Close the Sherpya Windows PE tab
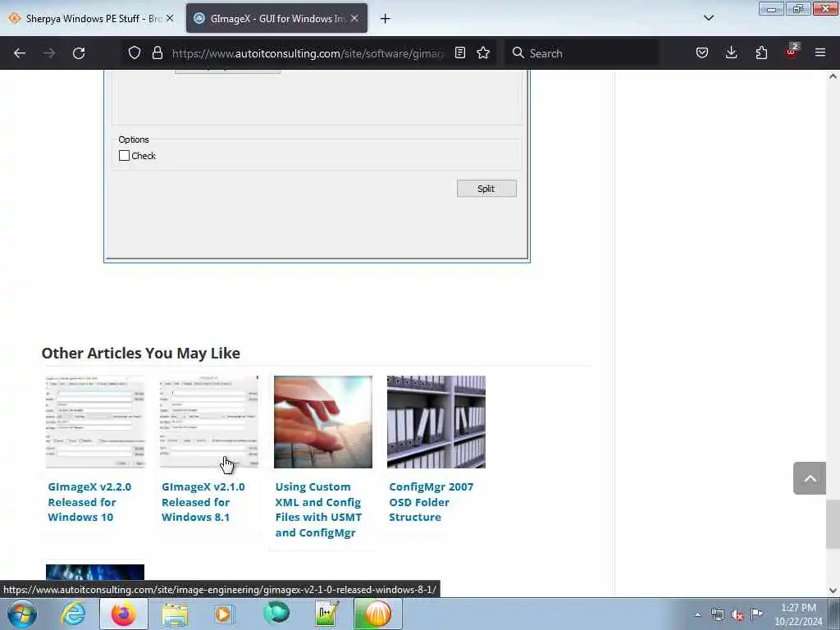 pyautogui.click(x=170, y=18)
